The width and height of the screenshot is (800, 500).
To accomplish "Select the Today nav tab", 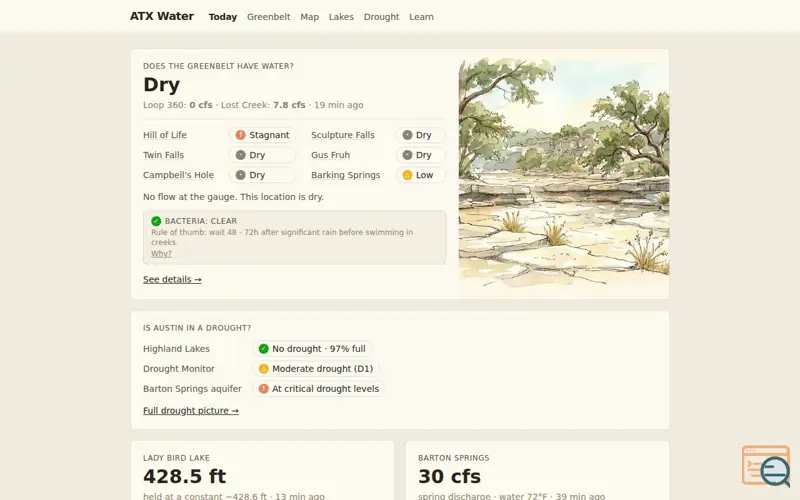I will click(x=222, y=17).
